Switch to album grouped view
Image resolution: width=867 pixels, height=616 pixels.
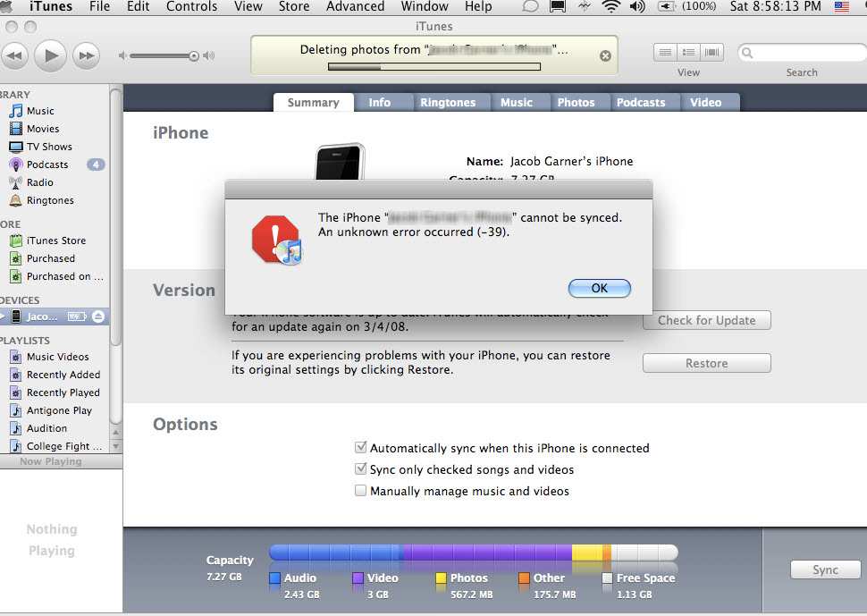[x=689, y=53]
